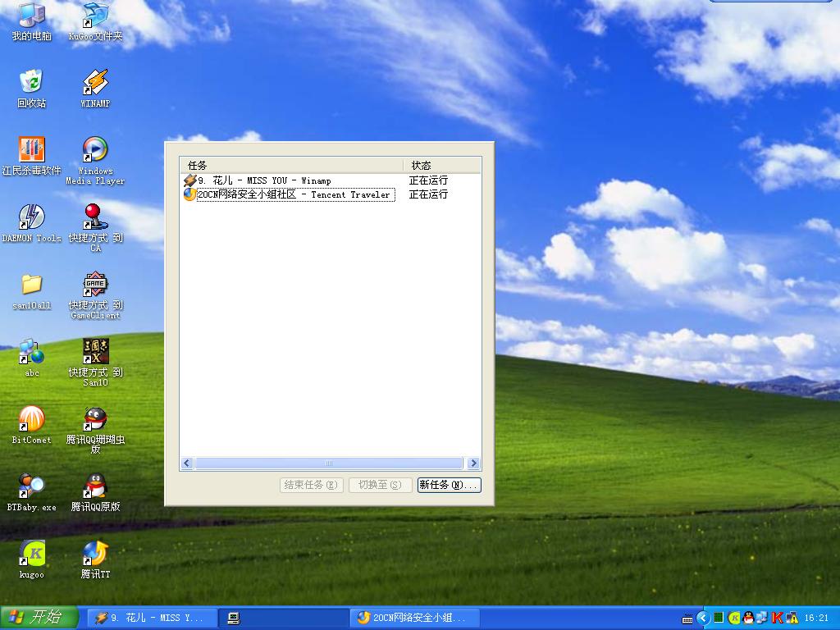
Task: Select the 回收站 recycle bin icon
Action: pyautogui.click(x=32, y=89)
